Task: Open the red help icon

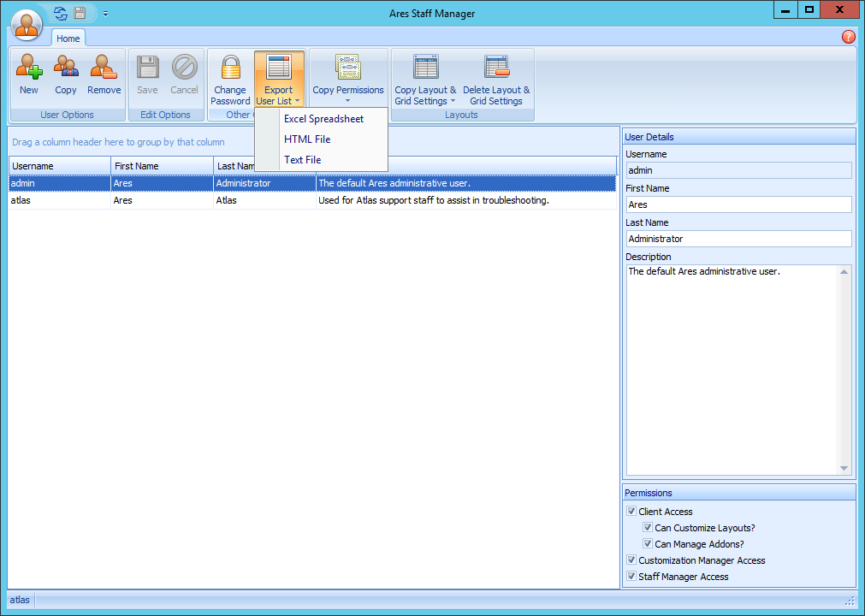Action: pyautogui.click(x=848, y=37)
